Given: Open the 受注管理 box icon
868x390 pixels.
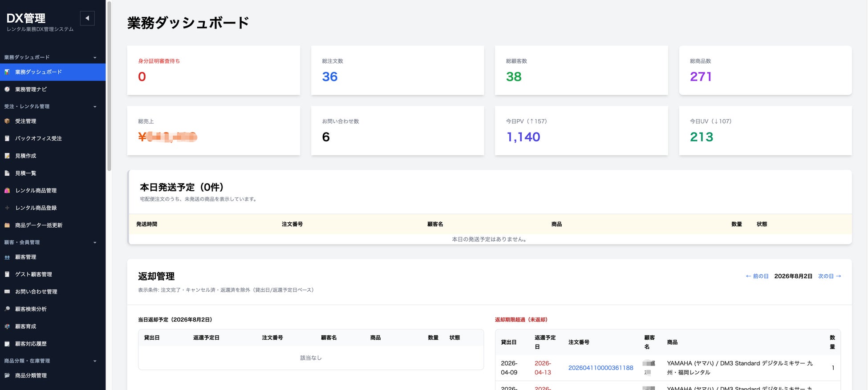Looking at the screenshot, I should (x=7, y=121).
